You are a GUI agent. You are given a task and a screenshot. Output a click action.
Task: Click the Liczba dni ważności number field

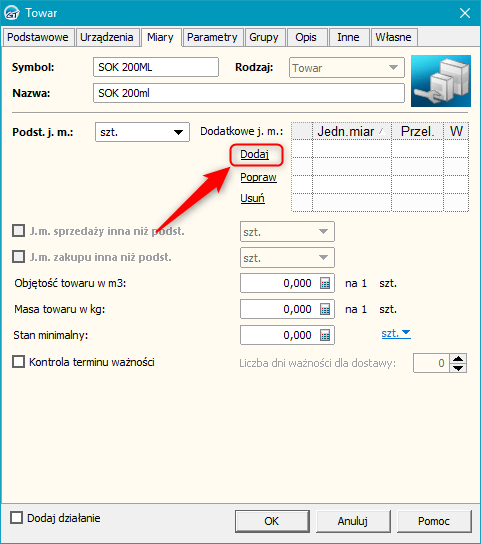pyautogui.click(x=431, y=363)
